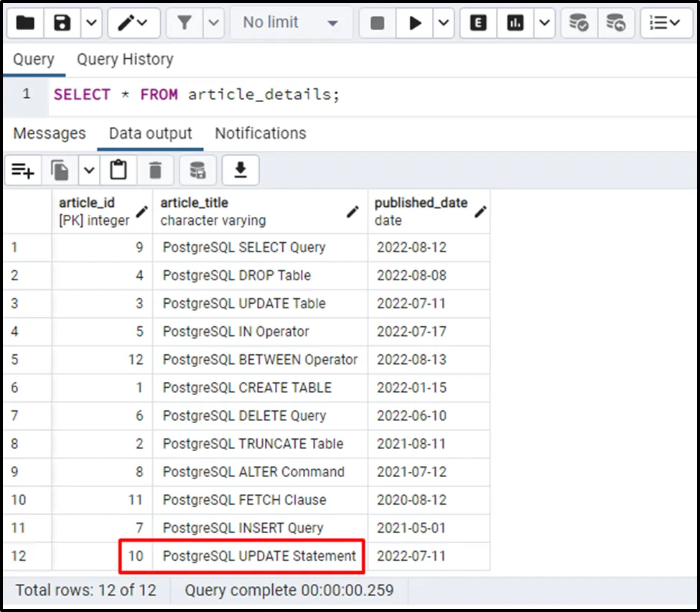Run the query with the Execute button

(x=415, y=23)
